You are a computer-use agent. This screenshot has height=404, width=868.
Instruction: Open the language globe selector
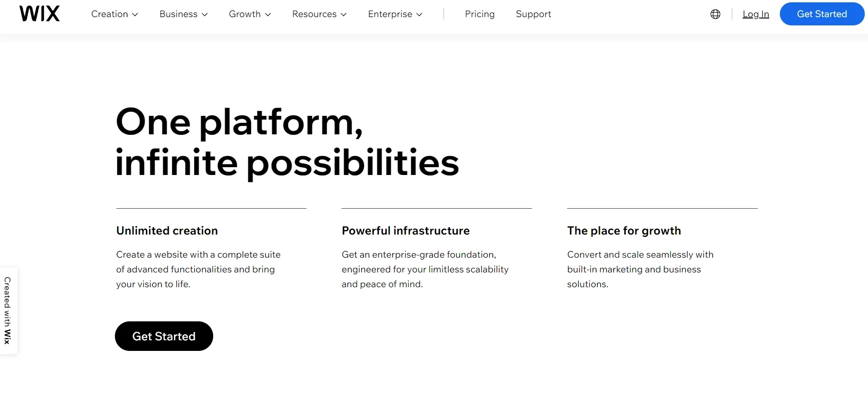[x=715, y=14]
